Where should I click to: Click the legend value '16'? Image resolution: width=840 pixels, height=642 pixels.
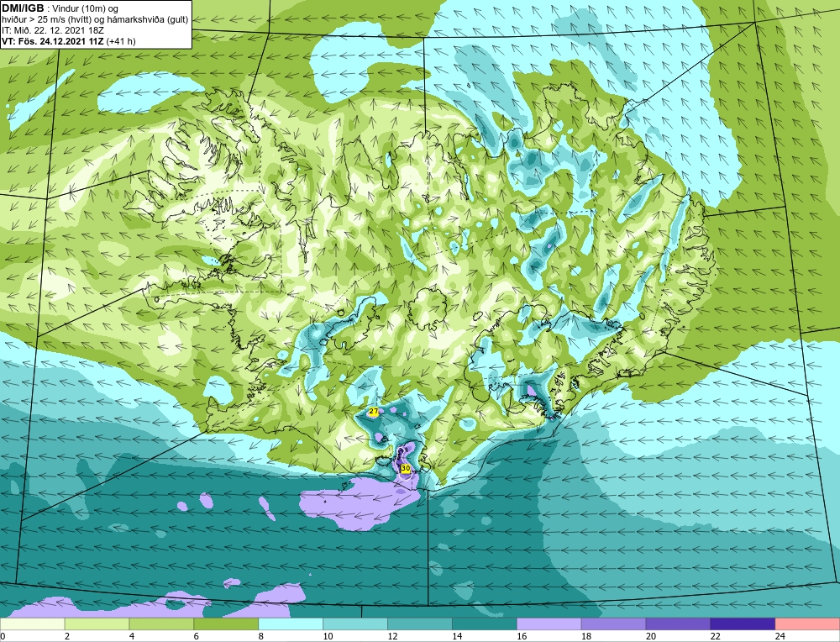522,636
